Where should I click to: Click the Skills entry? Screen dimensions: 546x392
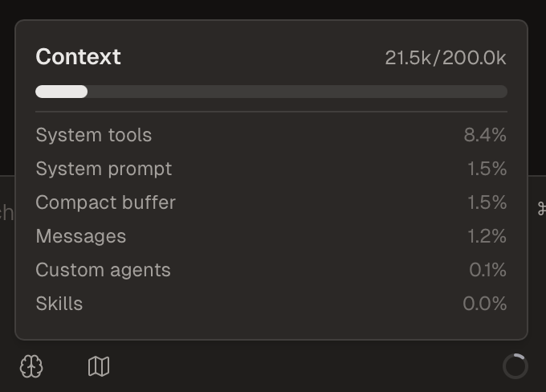click(59, 304)
